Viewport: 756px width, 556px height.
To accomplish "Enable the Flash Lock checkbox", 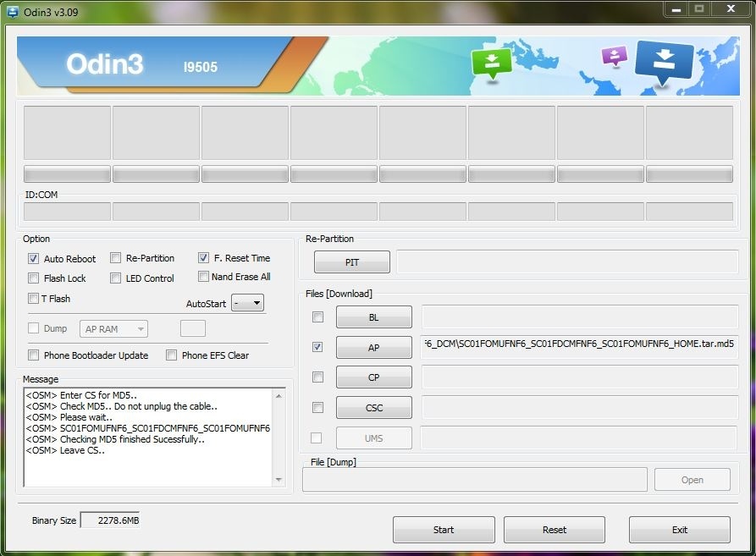I will click(x=33, y=278).
